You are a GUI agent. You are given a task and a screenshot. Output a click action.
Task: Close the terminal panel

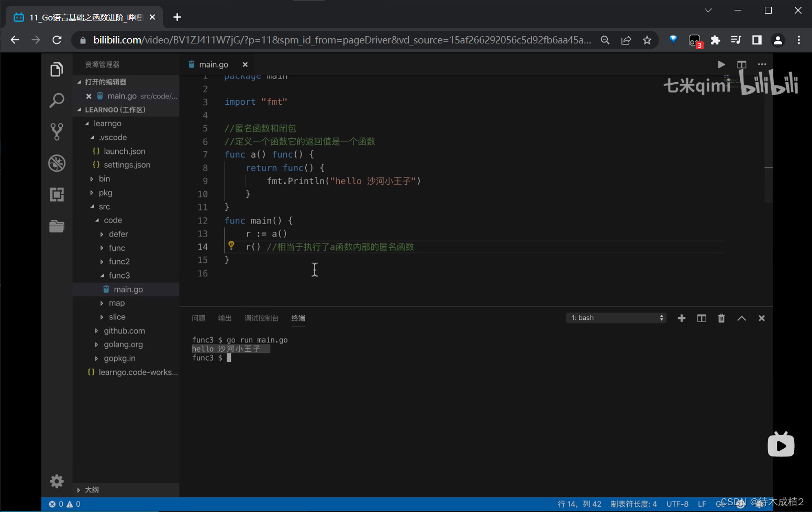point(762,318)
